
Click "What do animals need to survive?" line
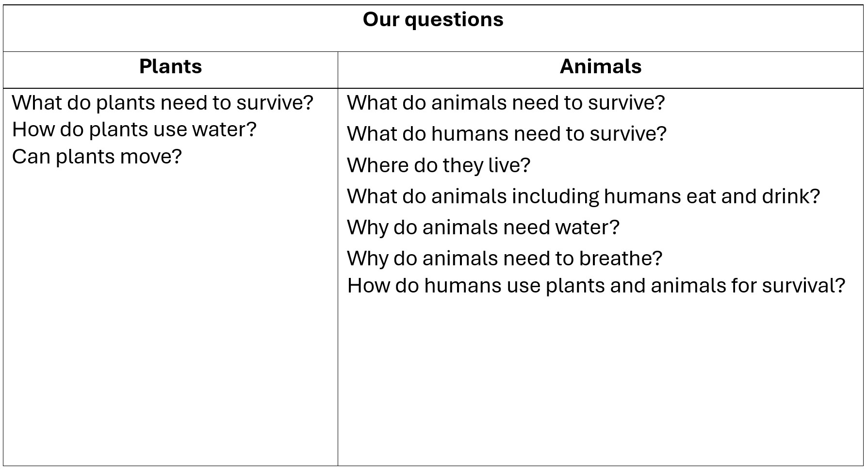point(506,103)
